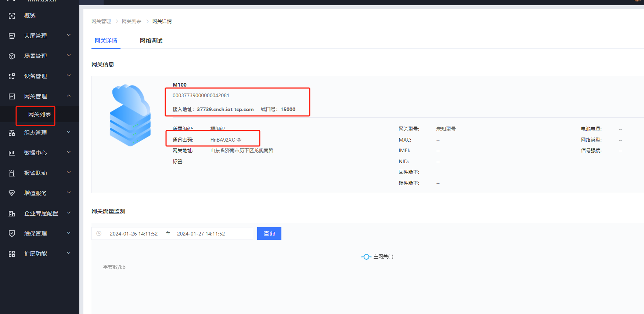This screenshot has width=644, height=314.
Task: Click the 增值服务 diamond icon
Action: coord(12,193)
